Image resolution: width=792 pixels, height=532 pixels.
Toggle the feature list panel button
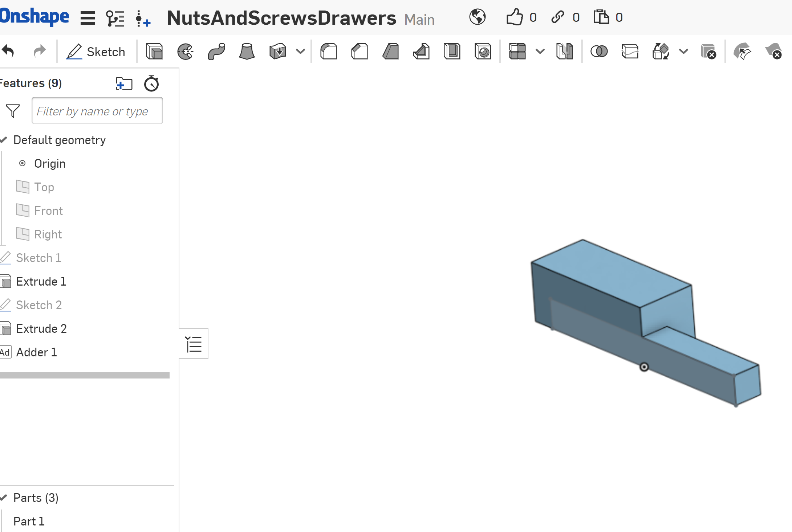tap(194, 344)
